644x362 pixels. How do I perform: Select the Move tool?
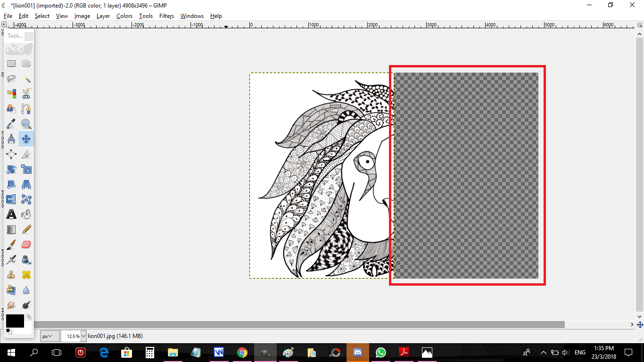tap(26, 139)
